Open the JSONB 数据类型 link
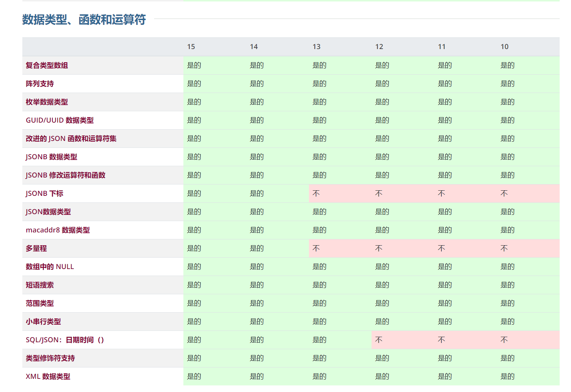 coord(52,157)
